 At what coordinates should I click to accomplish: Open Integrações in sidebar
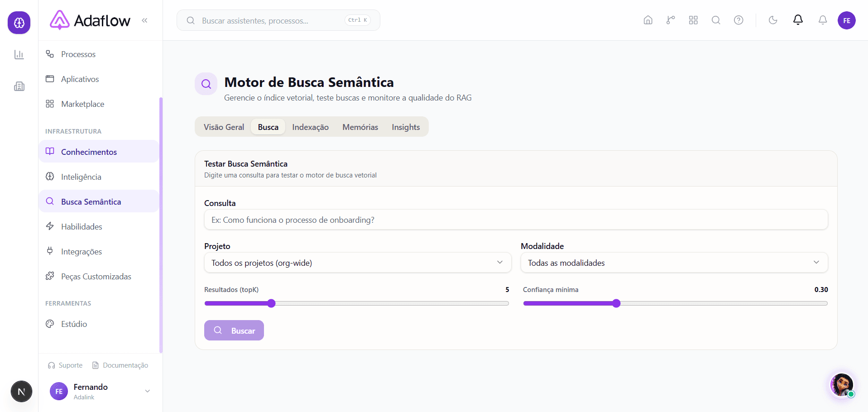pyautogui.click(x=99, y=252)
